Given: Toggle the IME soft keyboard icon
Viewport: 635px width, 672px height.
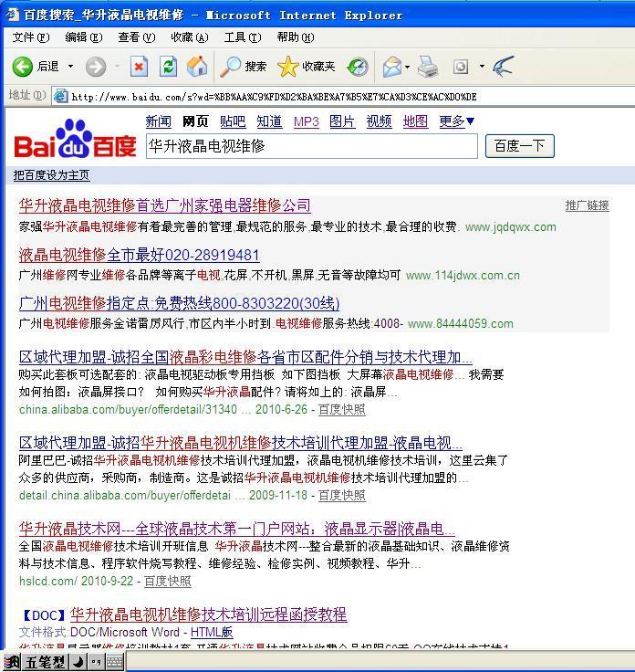Looking at the screenshot, I should [x=114, y=663].
